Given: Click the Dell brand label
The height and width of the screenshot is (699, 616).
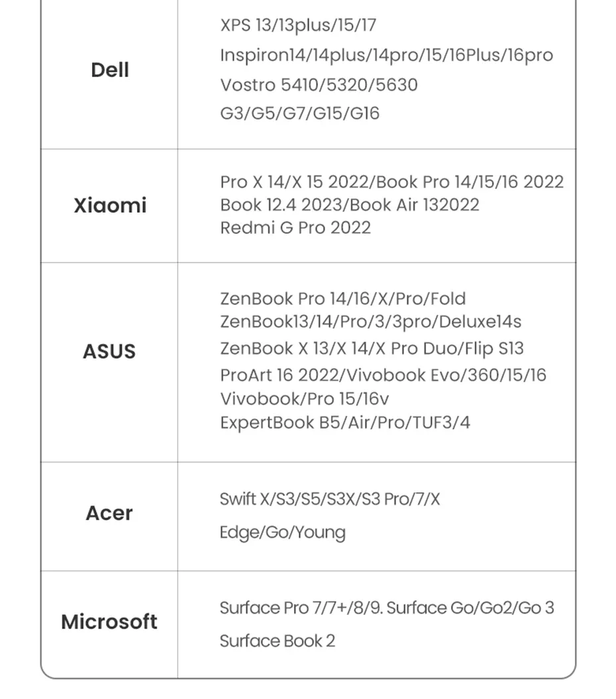Looking at the screenshot, I should (110, 70).
